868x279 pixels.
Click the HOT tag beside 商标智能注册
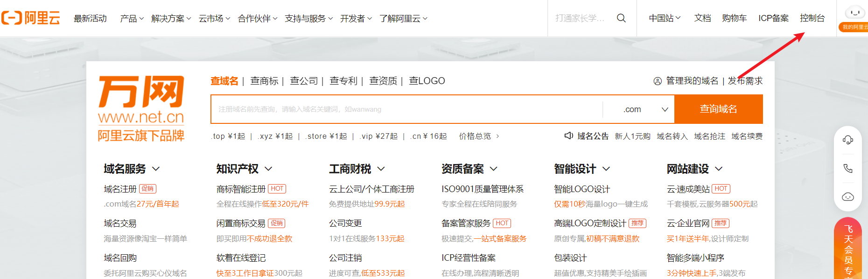(x=277, y=189)
